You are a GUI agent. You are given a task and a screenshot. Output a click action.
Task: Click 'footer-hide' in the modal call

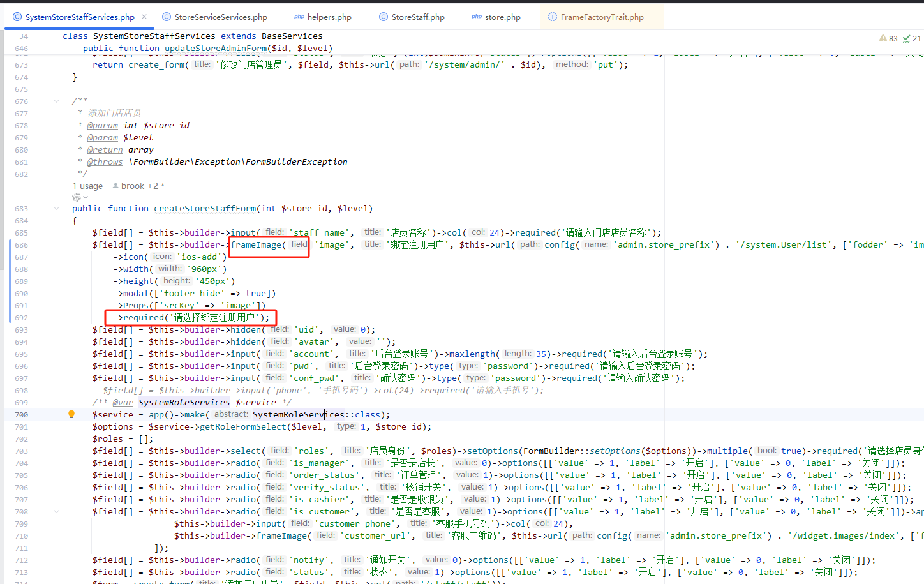(191, 294)
